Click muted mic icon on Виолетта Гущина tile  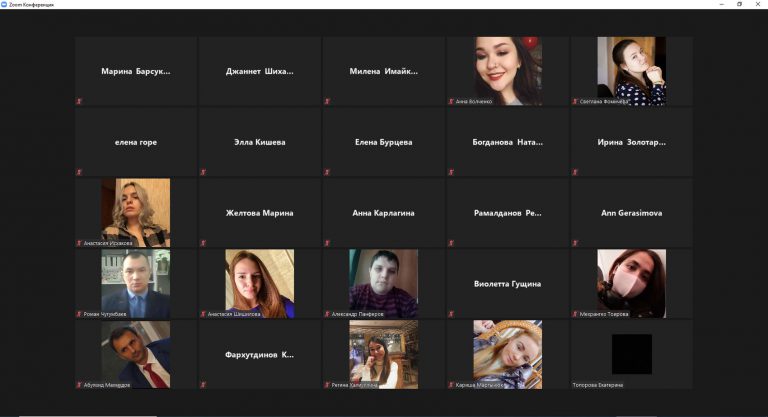point(450,314)
